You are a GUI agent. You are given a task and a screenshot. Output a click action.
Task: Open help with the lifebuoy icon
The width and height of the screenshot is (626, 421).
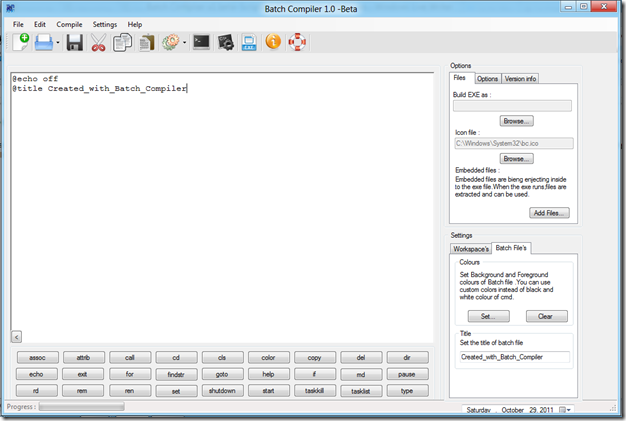[297, 42]
